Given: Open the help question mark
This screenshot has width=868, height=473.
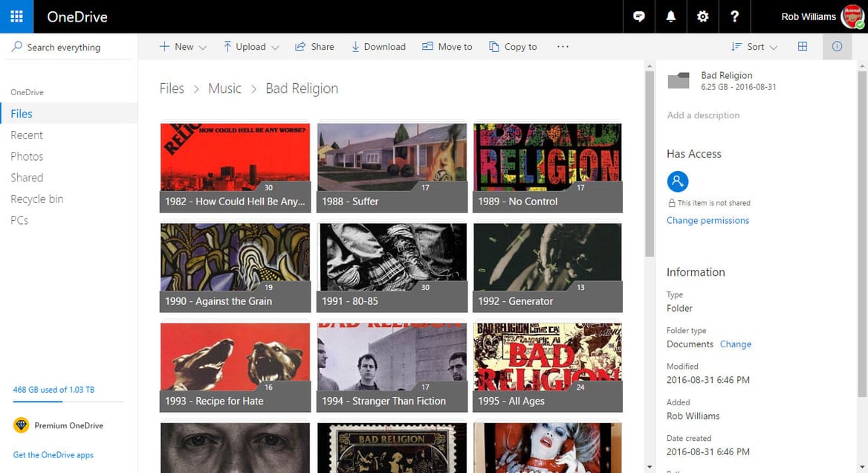Looking at the screenshot, I should click(734, 16).
